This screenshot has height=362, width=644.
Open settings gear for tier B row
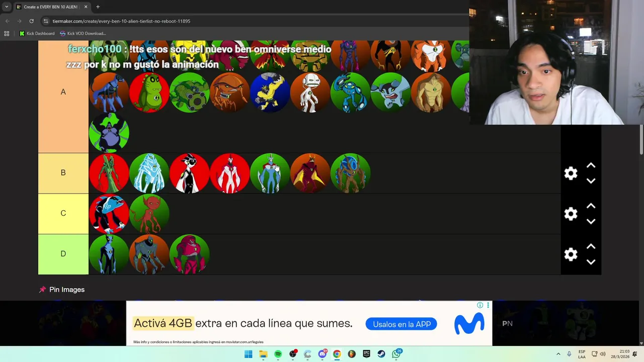571,173
